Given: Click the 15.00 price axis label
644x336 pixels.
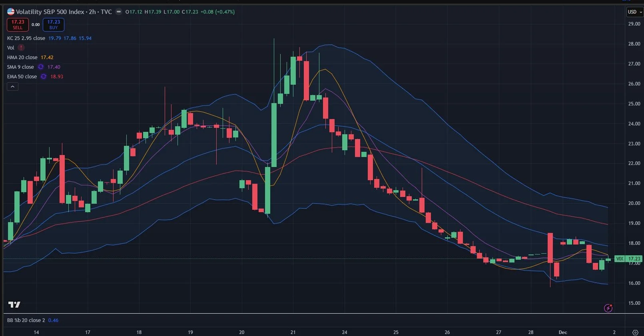Looking at the screenshot, I should coord(634,303).
